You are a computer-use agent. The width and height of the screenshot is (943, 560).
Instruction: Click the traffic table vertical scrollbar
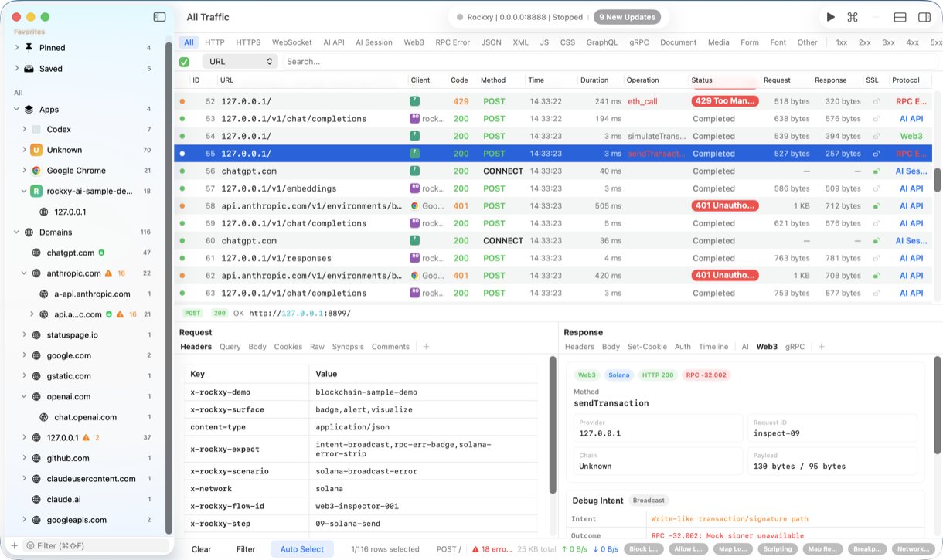[938, 180]
